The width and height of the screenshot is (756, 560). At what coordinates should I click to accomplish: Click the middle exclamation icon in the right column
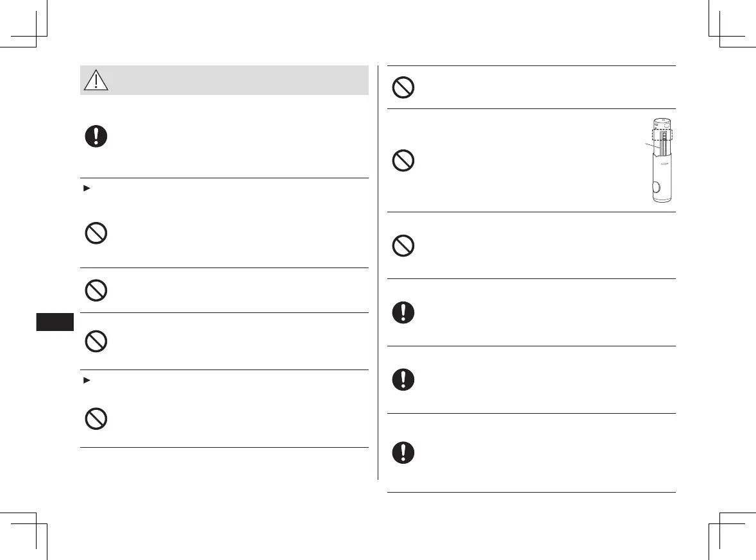[x=403, y=379]
